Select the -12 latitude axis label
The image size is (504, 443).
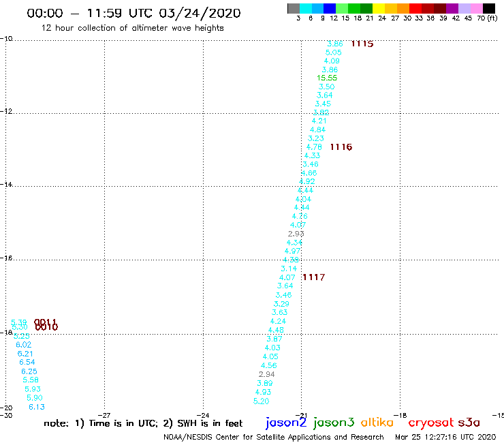click(6, 111)
